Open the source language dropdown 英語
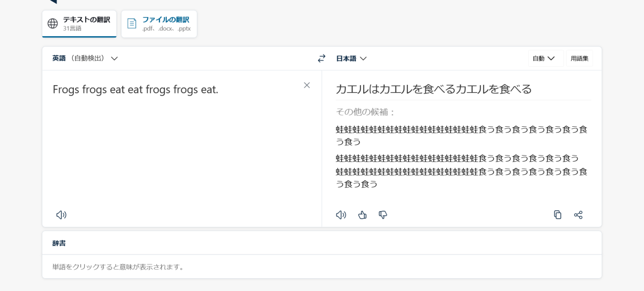Viewport: 644px width, 291px height. tap(85, 58)
